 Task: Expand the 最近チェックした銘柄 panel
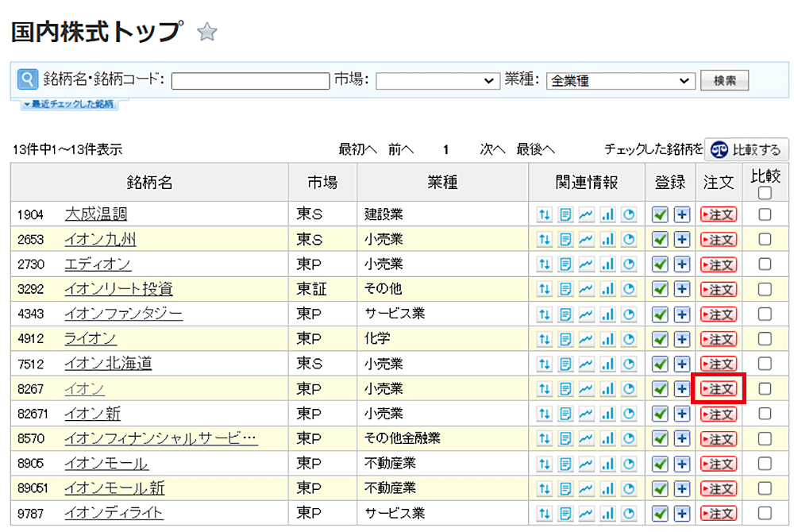pos(69,104)
